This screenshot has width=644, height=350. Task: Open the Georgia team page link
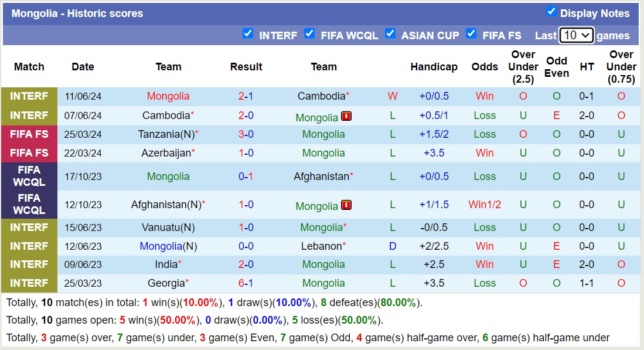coord(165,283)
